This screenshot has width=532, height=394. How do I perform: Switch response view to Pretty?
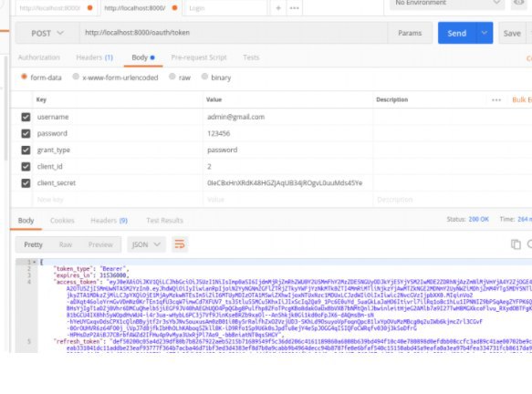33,244
